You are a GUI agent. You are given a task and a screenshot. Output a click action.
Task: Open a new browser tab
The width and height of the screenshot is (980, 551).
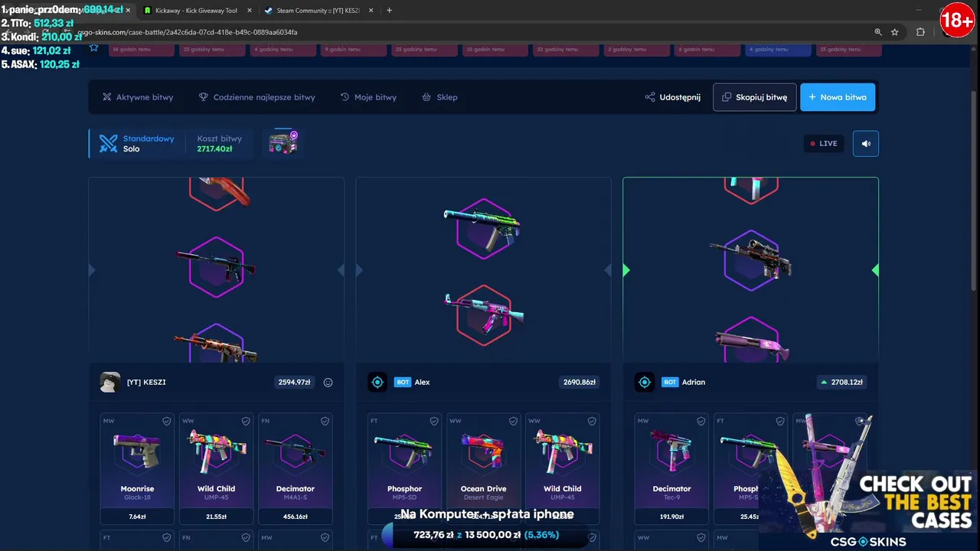[389, 11]
